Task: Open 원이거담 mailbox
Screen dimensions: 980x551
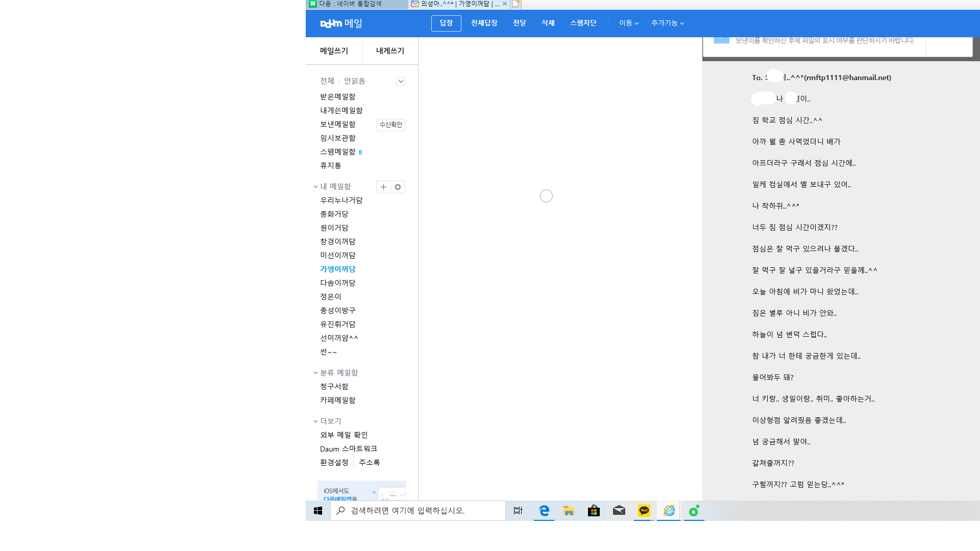Action: (334, 228)
